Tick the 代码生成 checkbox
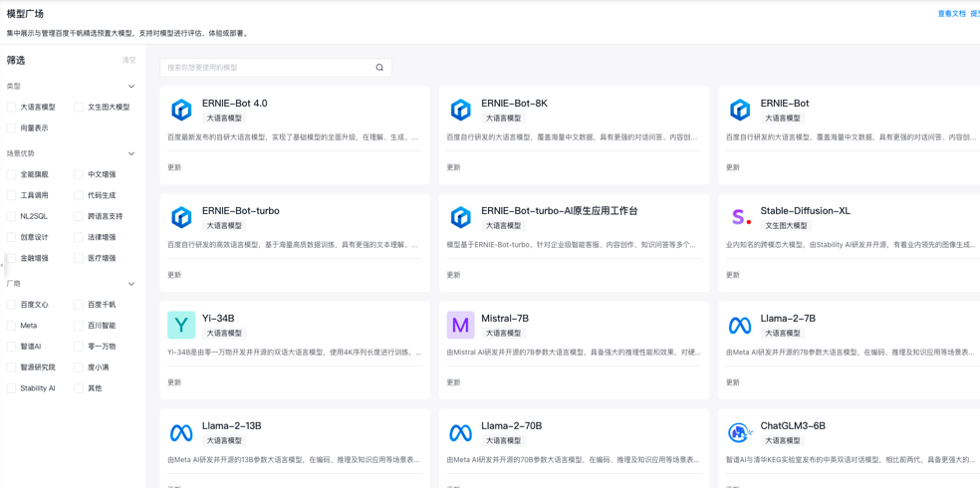Screen dimensions: 980x488 pos(79,195)
